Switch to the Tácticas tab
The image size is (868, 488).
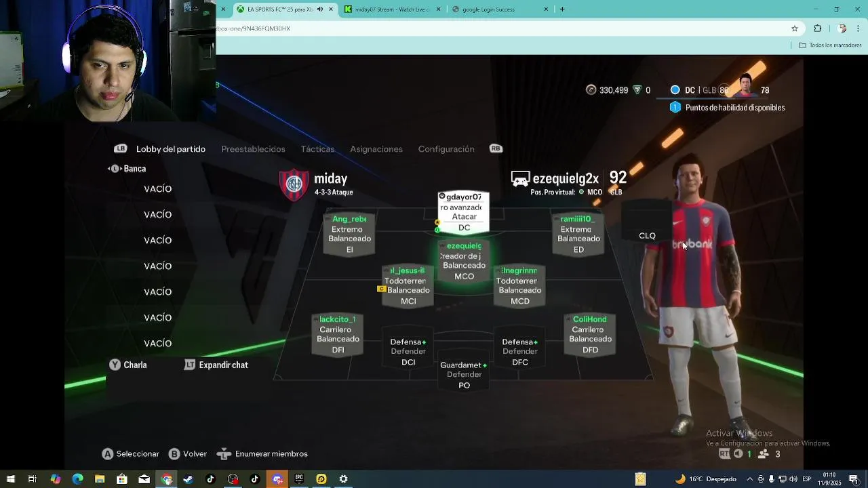tap(317, 149)
